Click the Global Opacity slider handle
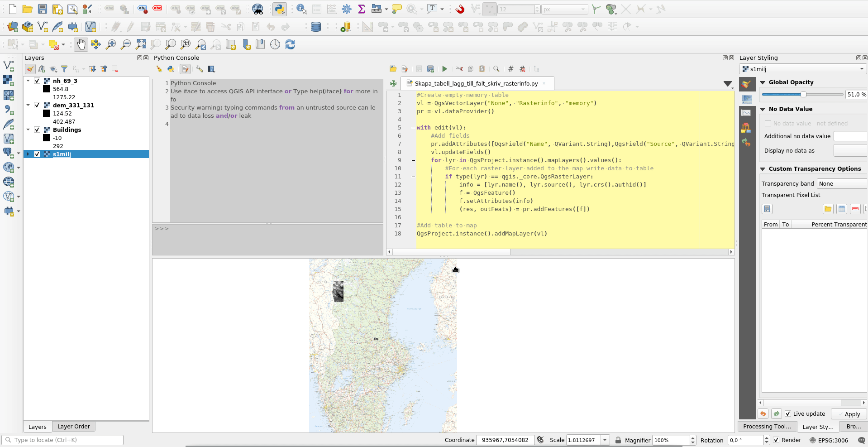Viewport: 868px width, 447px height. (x=803, y=95)
